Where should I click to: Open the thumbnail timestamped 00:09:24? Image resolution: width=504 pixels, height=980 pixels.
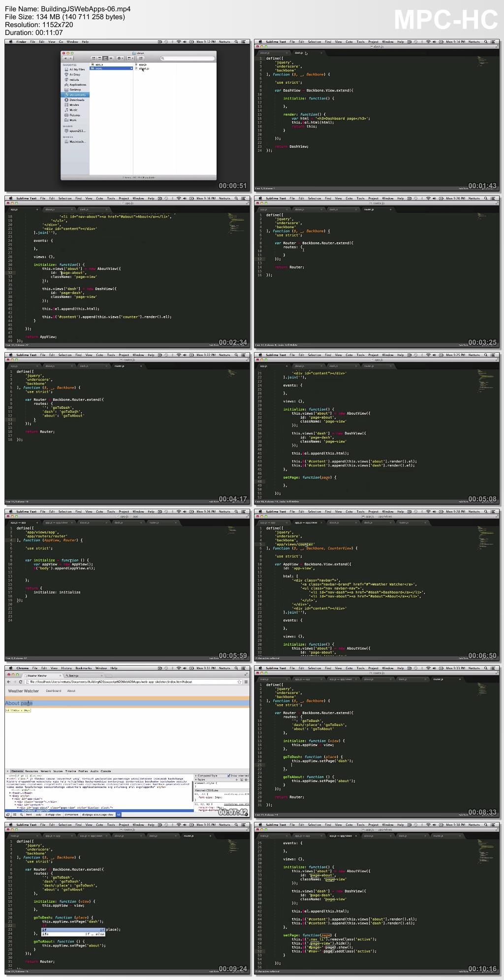[x=127, y=898]
